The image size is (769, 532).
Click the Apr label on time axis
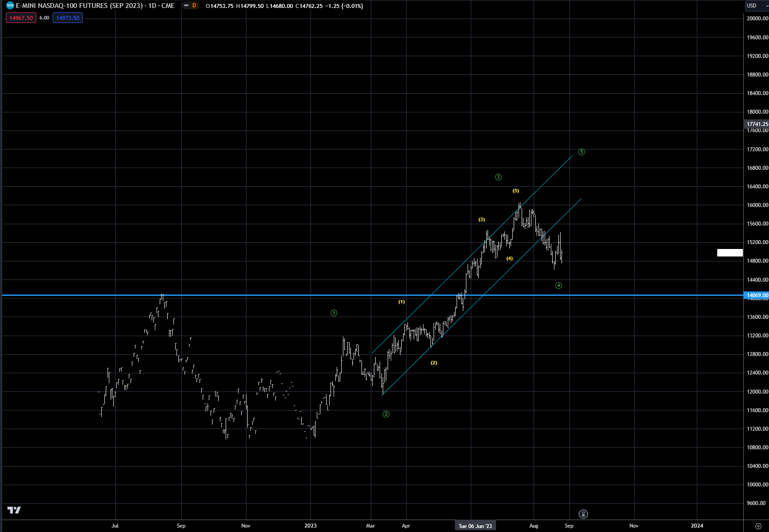tap(406, 526)
